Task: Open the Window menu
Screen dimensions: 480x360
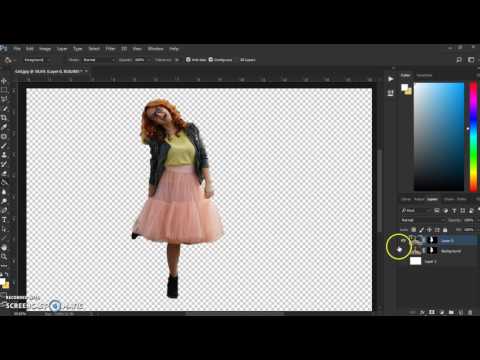Action: pos(155,49)
